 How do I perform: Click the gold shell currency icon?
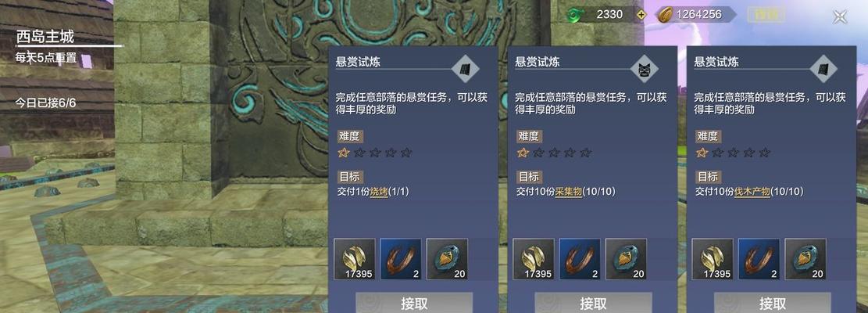click(664, 14)
